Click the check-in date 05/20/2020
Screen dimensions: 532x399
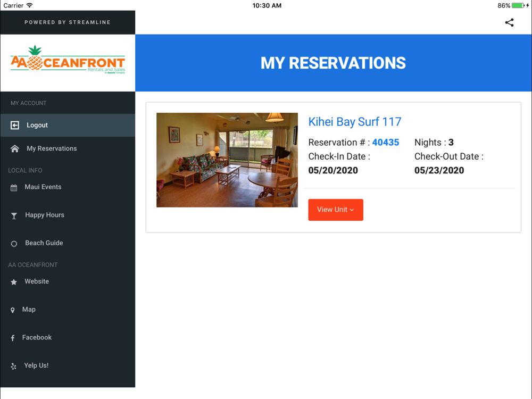click(x=333, y=170)
